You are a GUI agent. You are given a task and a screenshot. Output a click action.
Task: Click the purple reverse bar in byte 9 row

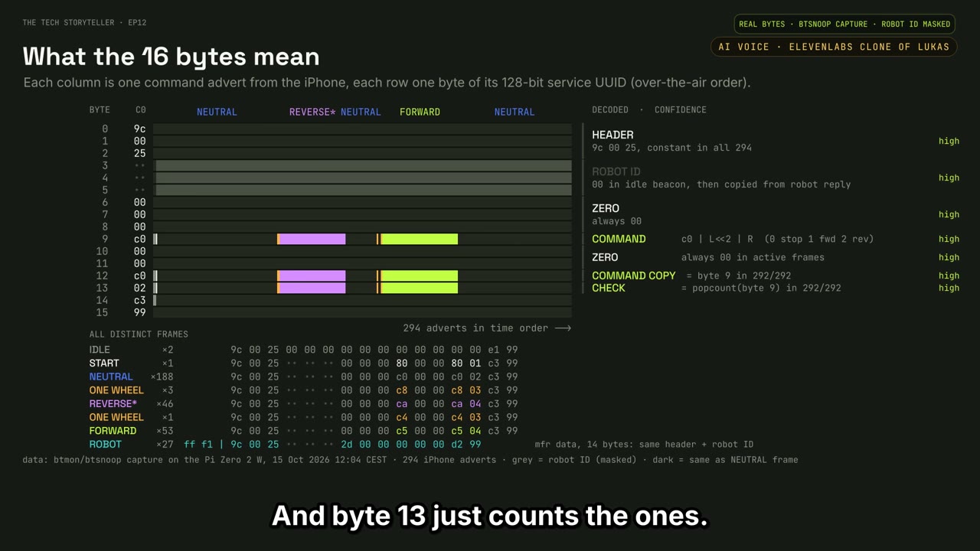[312, 240]
